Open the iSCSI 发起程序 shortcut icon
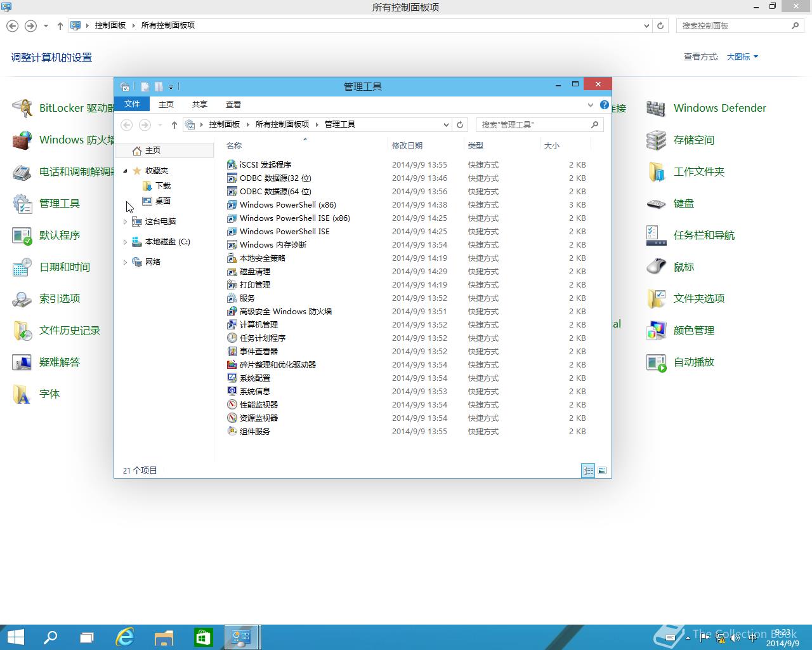Image resolution: width=812 pixels, height=650 pixels. pyautogui.click(x=232, y=164)
